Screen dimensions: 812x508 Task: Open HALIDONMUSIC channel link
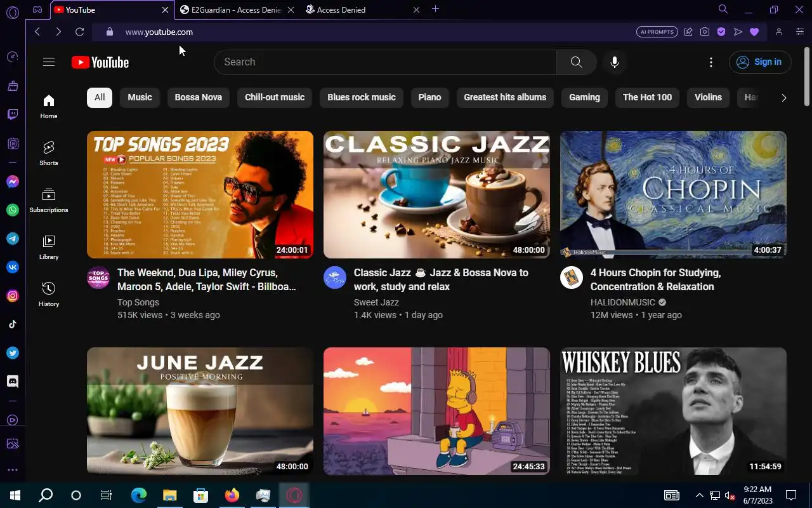622,302
